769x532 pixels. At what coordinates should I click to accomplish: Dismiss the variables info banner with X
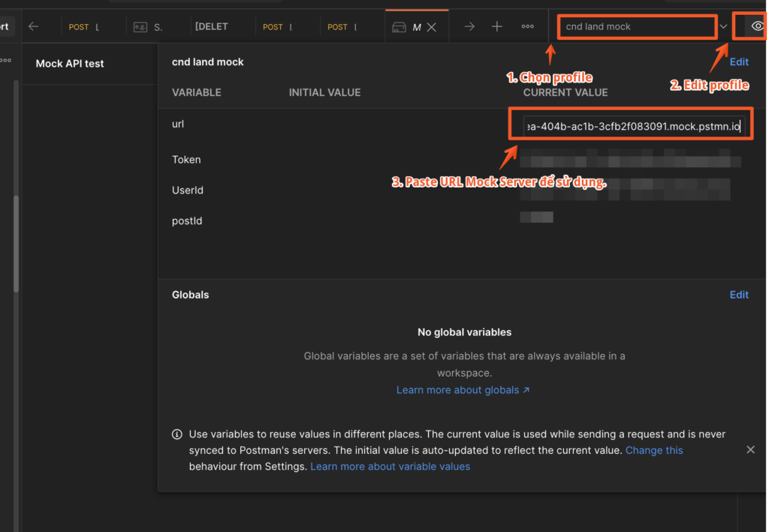750,449
